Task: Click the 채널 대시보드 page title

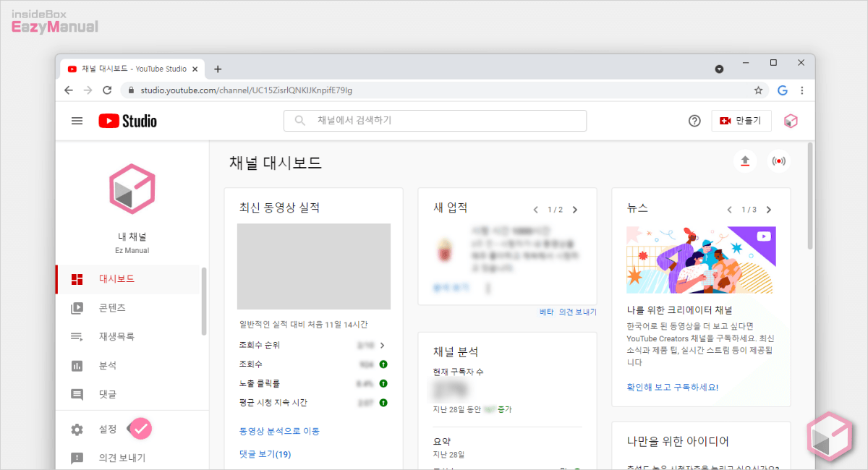Action: pyautogui.click(x=275, y=163)
